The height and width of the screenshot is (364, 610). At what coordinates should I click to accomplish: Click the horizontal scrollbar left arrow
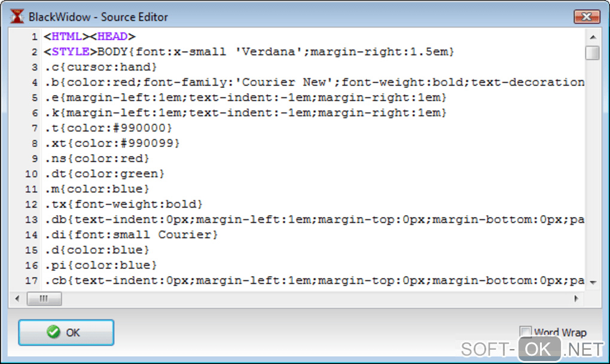pyautogui.click(x=17, y=298)
